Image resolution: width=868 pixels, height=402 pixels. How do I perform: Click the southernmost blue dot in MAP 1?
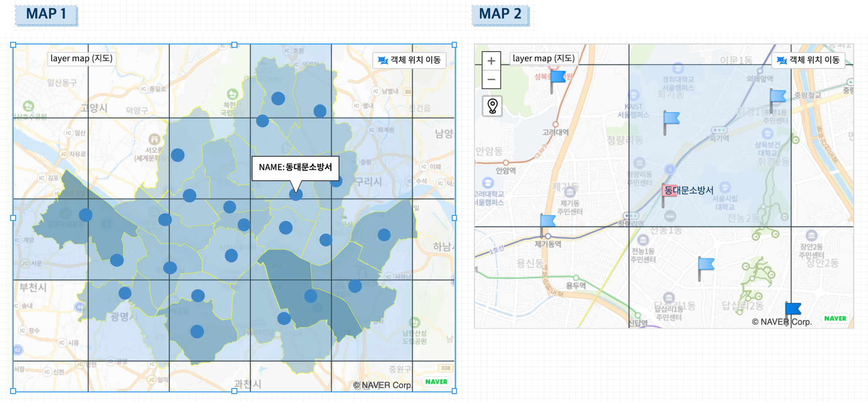[197, 332]
